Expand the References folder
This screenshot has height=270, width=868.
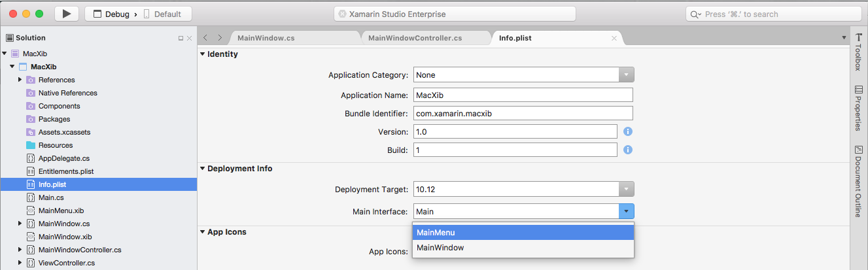click(20, 80)
